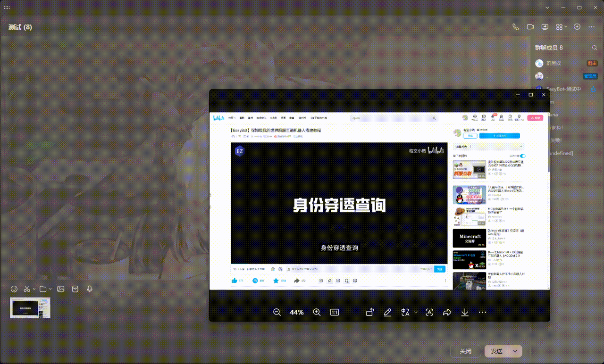Forward the image with the share arrow

[x=447, y=312]
